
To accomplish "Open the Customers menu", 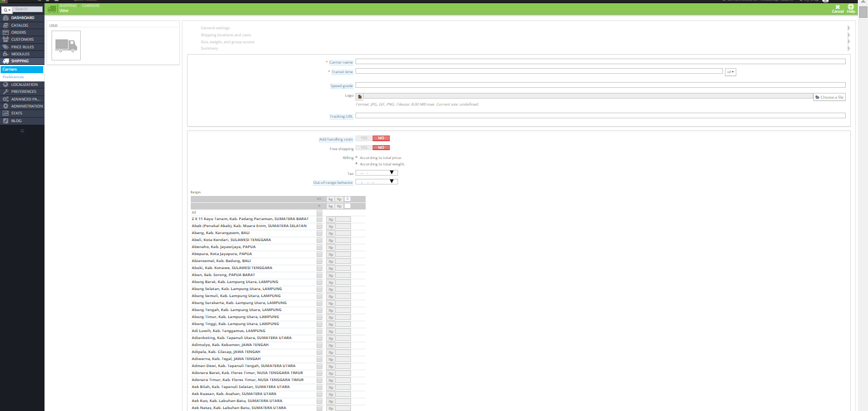I will (x=22, y=39).
